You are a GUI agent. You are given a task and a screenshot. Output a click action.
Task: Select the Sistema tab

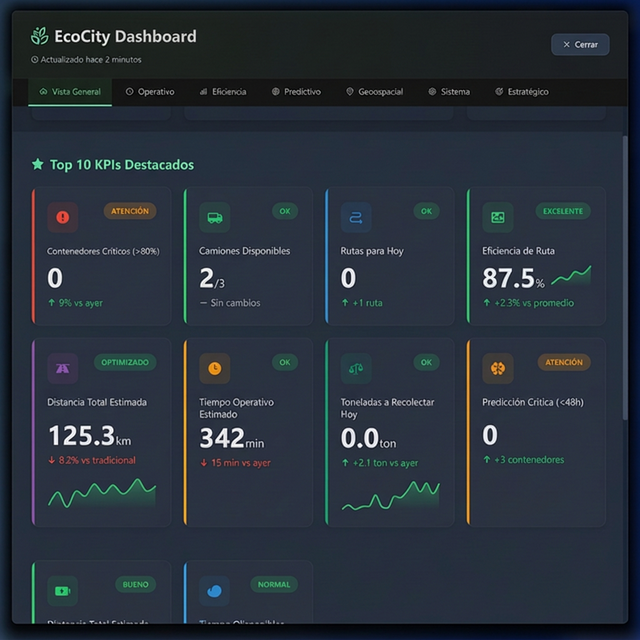pos(449,92)
